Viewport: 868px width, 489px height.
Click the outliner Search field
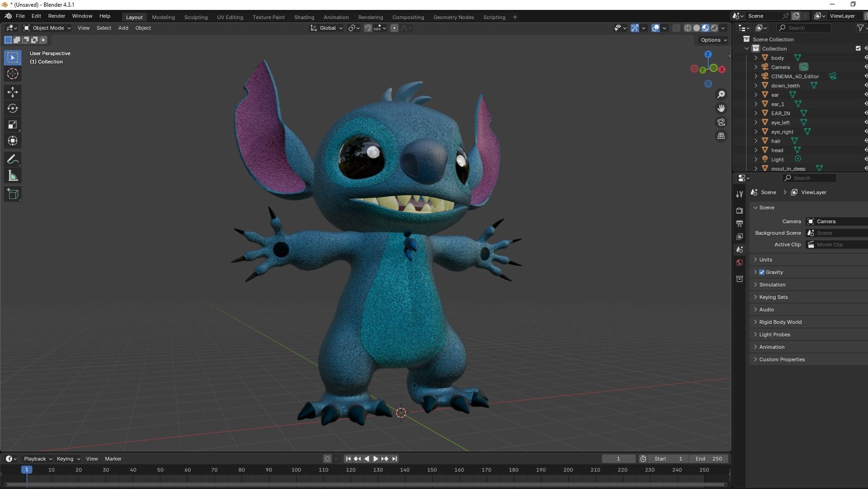coord(804,28)
